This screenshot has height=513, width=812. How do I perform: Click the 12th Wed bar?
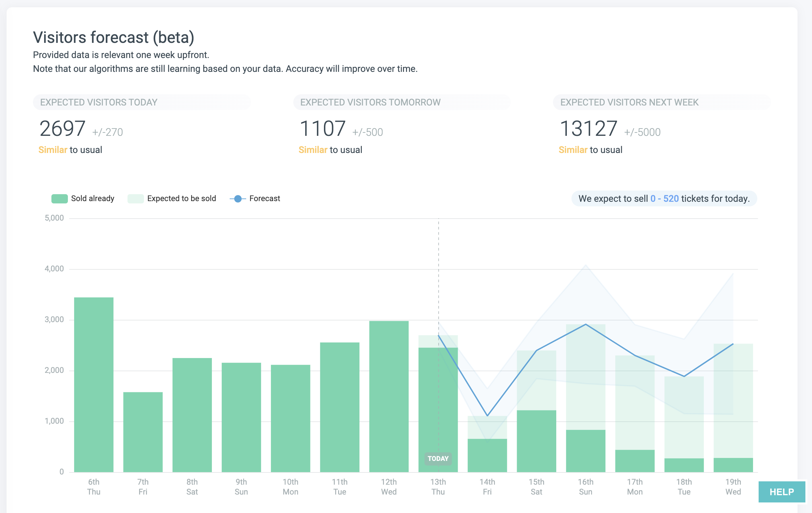[389, 396]
